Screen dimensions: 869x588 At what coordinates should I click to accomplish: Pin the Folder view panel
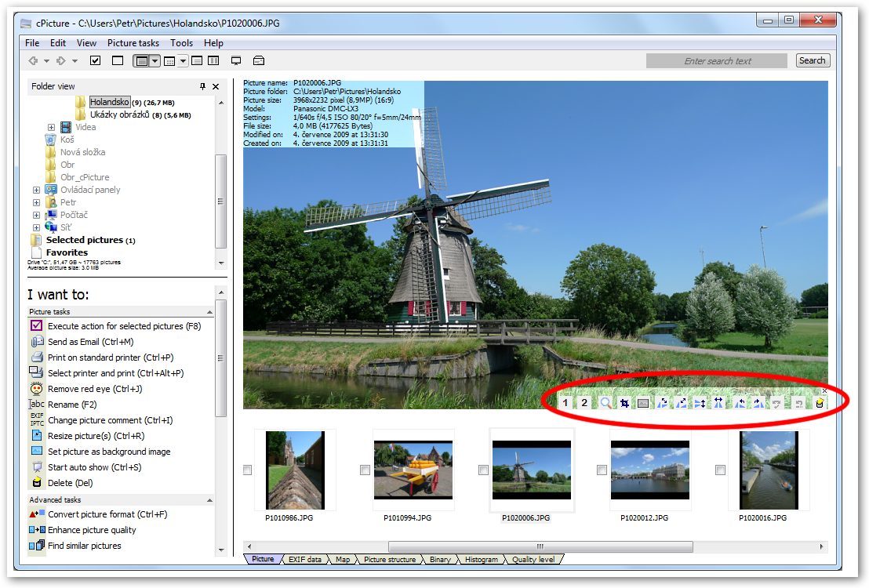(x=203, y=86)
